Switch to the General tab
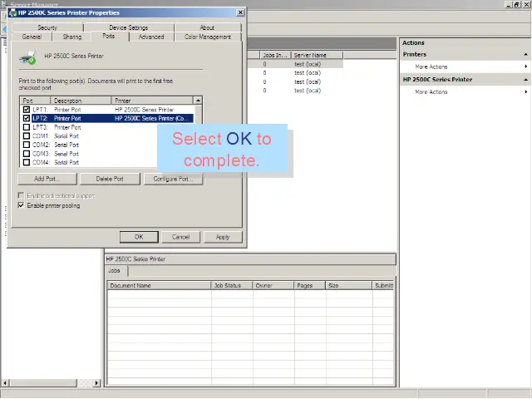 [x=32, y=37]
